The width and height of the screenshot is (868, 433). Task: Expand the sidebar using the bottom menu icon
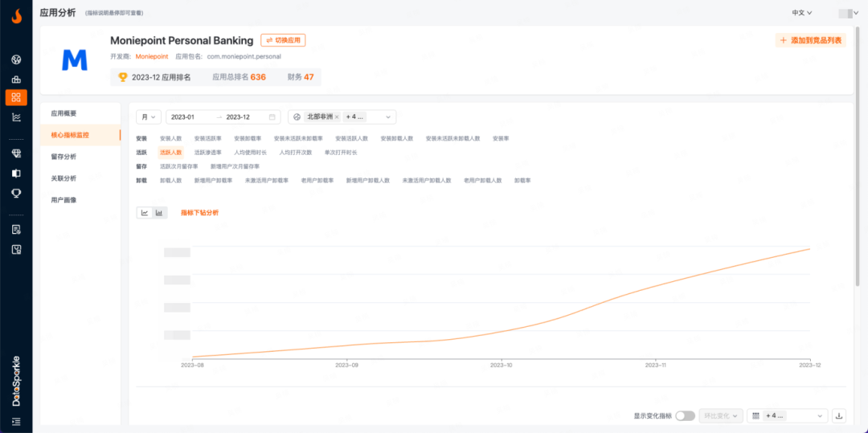click(16, 421)
